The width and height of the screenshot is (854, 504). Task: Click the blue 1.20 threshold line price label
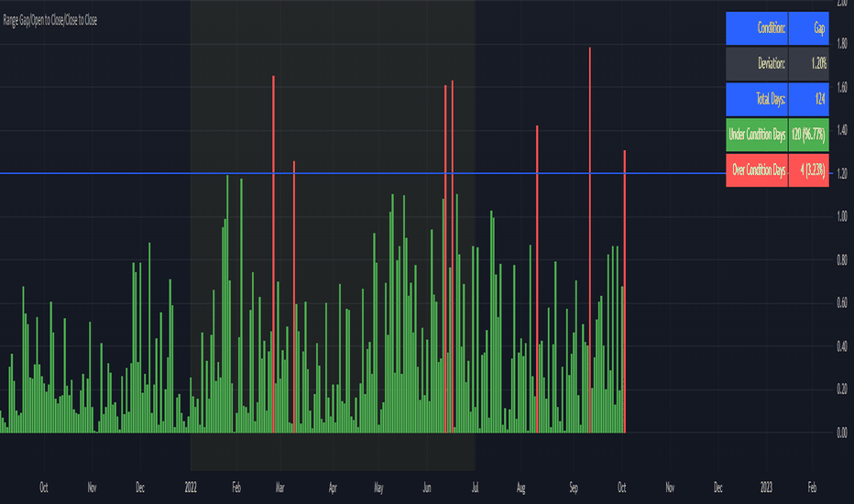point(841,174)
